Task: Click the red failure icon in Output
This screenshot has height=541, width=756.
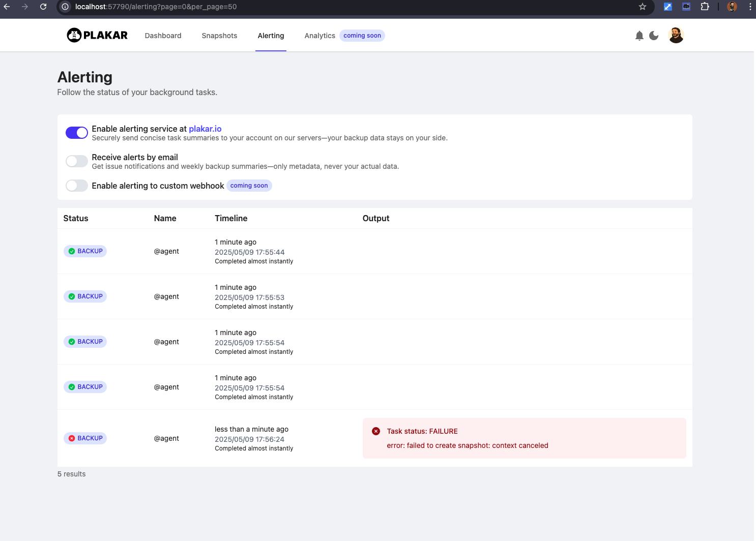Action: click(376, 431)
